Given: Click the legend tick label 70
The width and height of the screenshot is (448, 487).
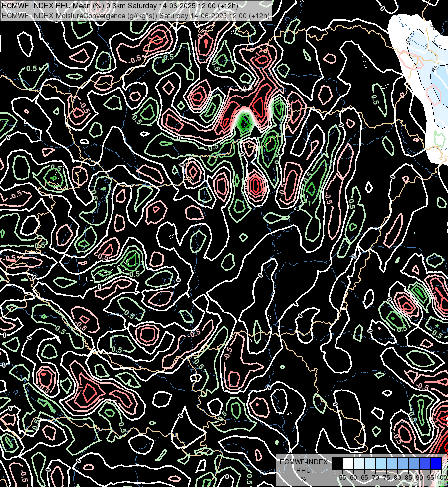Looking at the screenshot, I should point(375,478).
